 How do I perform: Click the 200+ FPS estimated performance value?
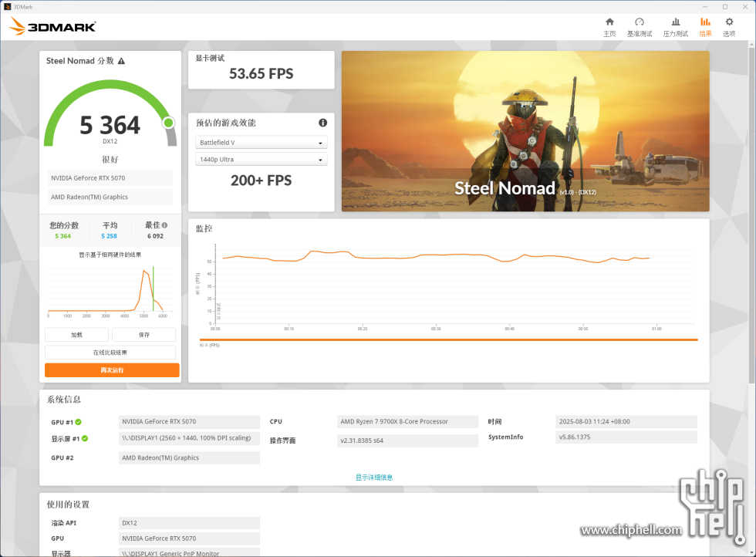click(262, 181)
